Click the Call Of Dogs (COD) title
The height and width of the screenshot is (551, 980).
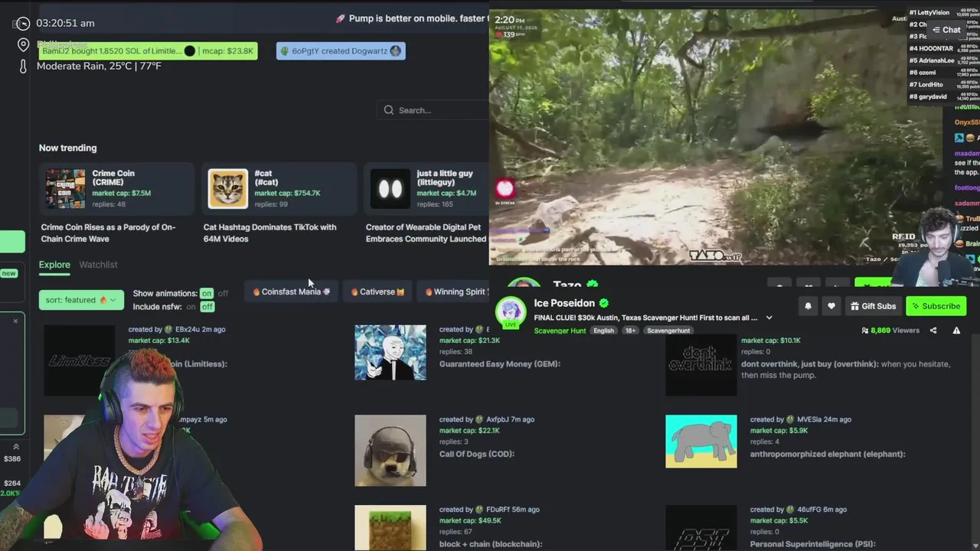click(476, 454)
